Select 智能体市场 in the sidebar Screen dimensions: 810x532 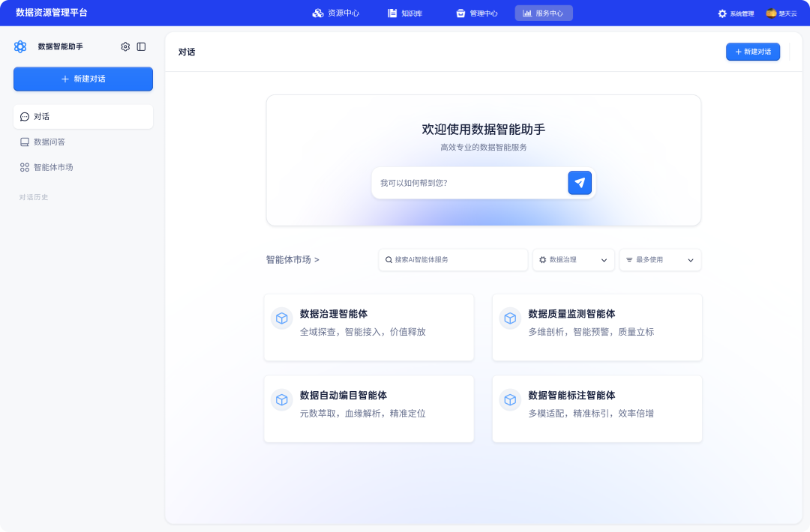(83, 167)
